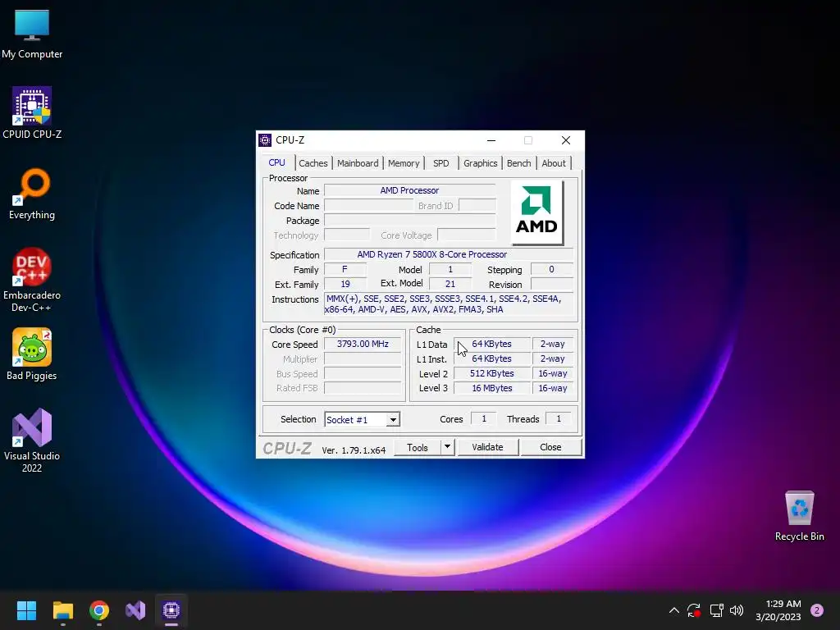The image size is (840, 630).
Task: Switch to the About tab
Action: pyautogui.click(x=554, y=163)
